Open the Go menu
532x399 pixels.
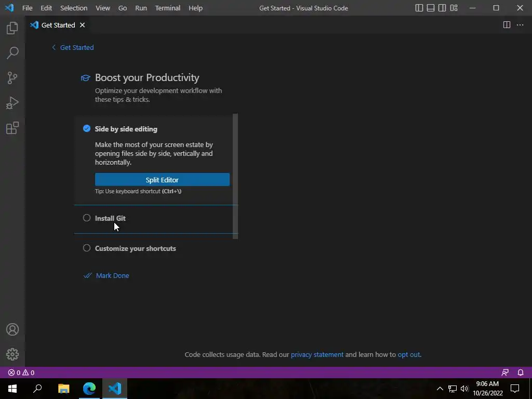(x=123, y=8)
